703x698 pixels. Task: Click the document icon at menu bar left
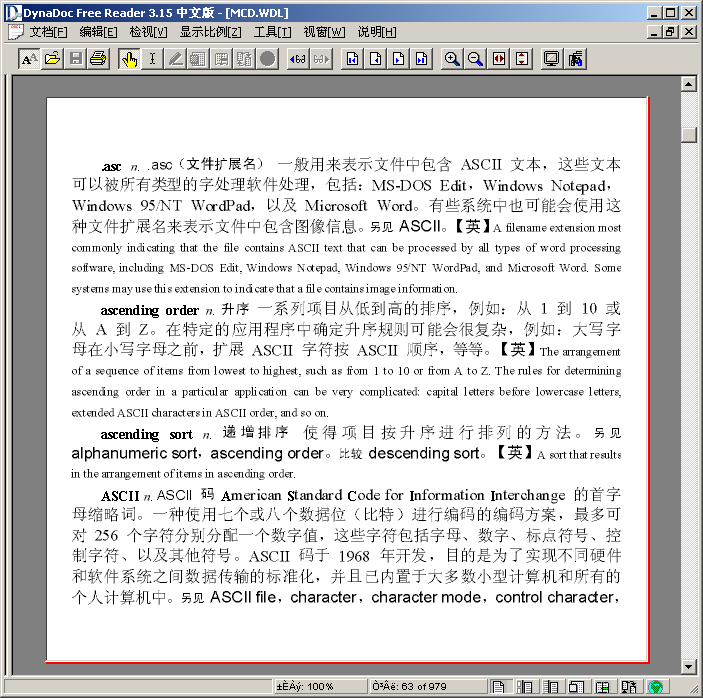[16, 32]
